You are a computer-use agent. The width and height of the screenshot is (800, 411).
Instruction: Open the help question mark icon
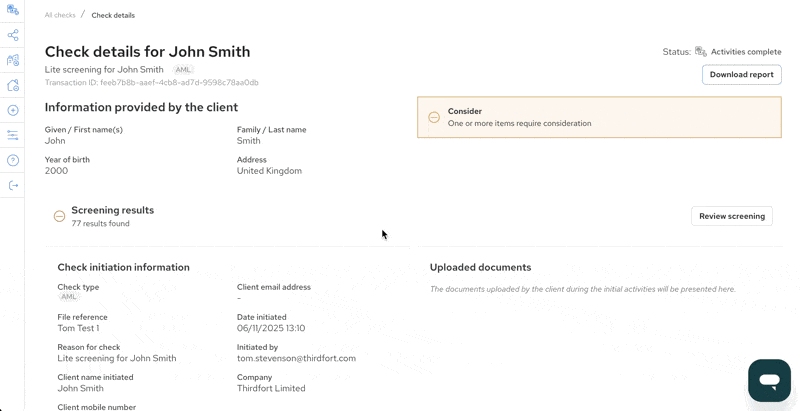(13, 161)
